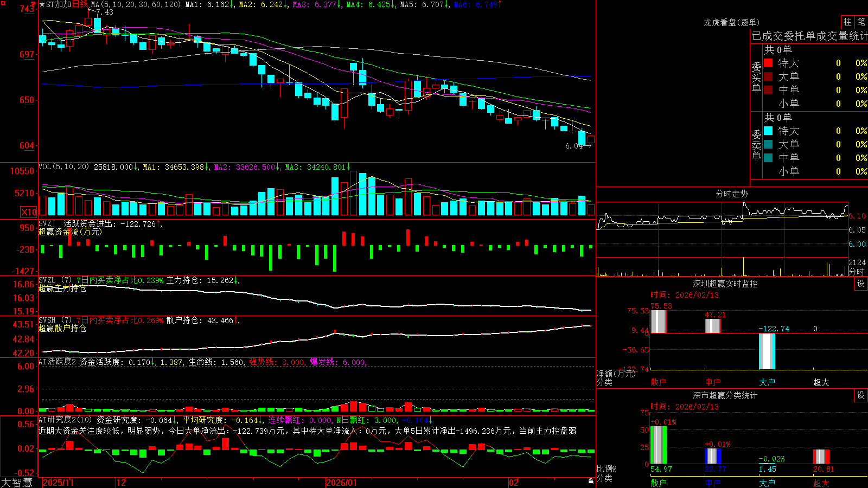Click the 委买单 vertical section label
Image resolution: width=868 pixels, height=488 pixels.
click(x=756, y=77)
